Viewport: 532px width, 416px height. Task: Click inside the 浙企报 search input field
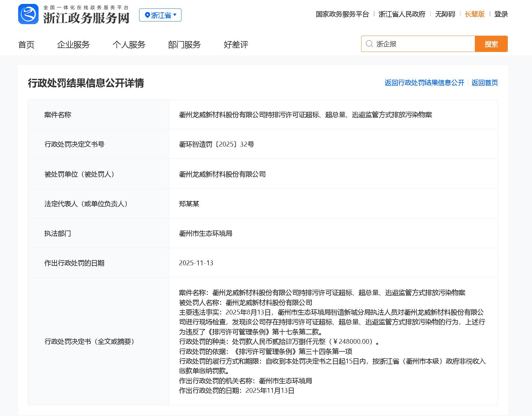(x=417, y=44)
